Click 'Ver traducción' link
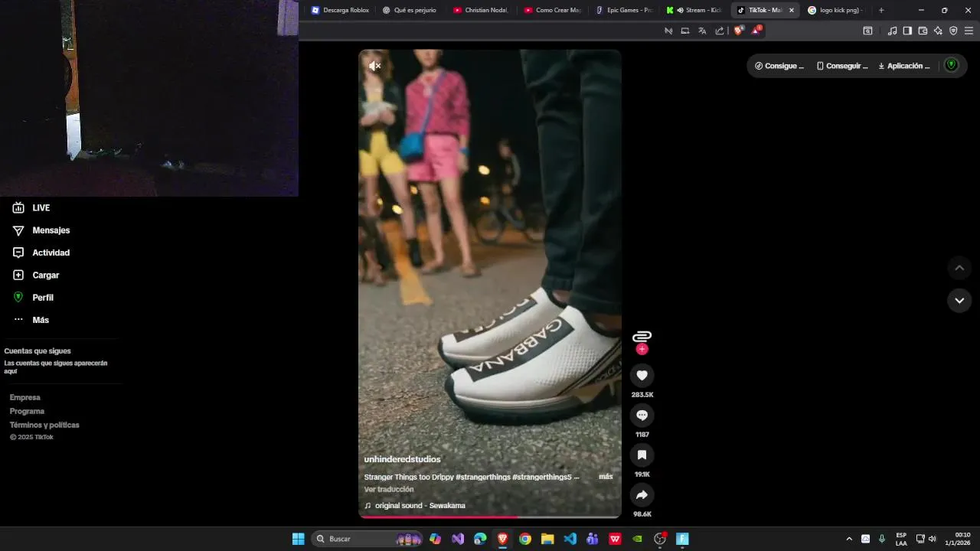Image resolution: width=980 pixels, height=551 pixels. pyautogui.click(x=389, y=489)
